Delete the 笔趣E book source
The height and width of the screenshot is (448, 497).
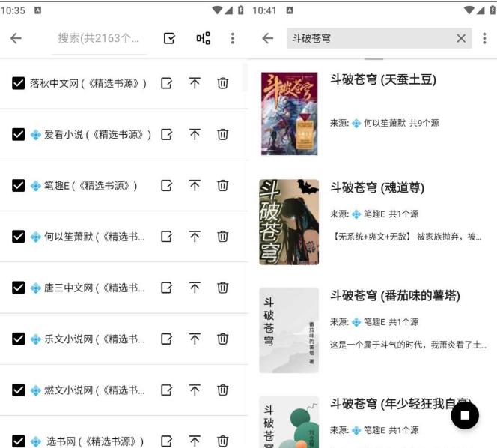coord(222,185)
